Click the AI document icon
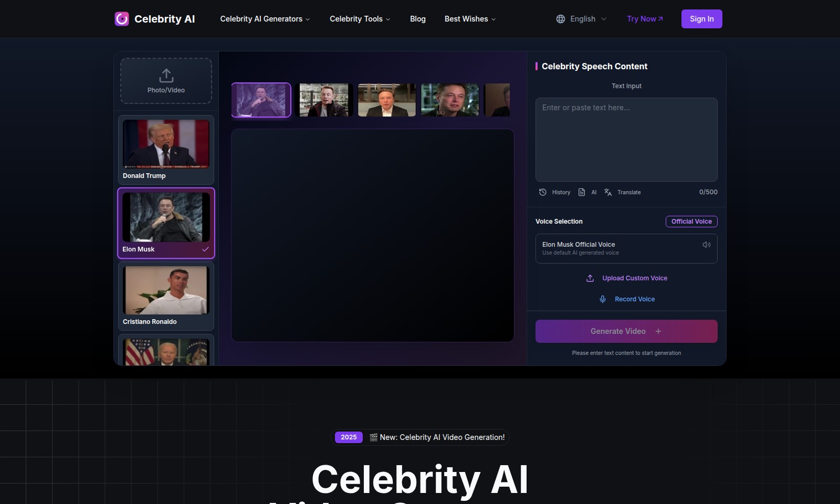The height and width of the screenshot is (504, 840). (x=582, y=192)
